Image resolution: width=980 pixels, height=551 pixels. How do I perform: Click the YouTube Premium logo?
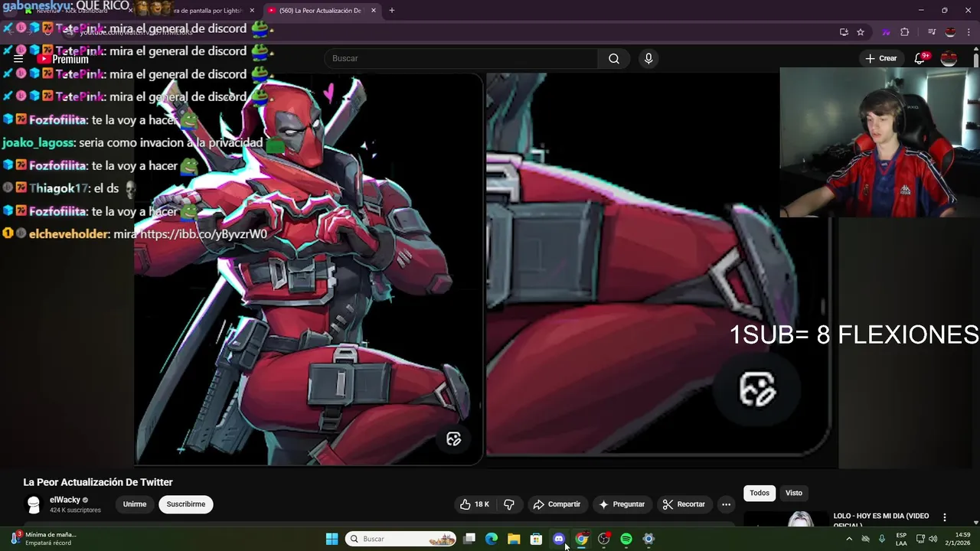[x=63, y=59]
